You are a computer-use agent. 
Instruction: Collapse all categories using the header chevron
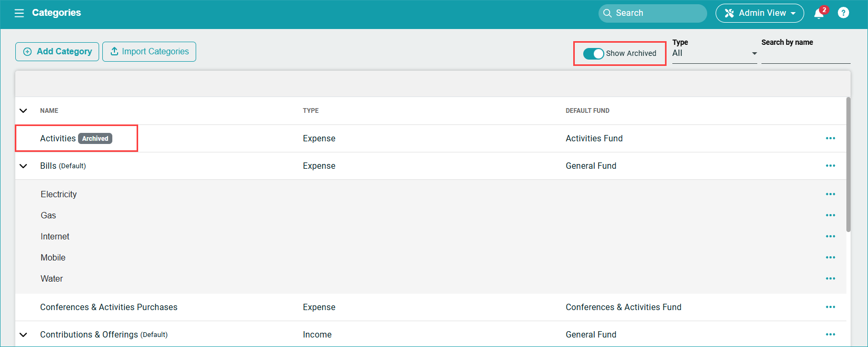[x=23, y=111]
